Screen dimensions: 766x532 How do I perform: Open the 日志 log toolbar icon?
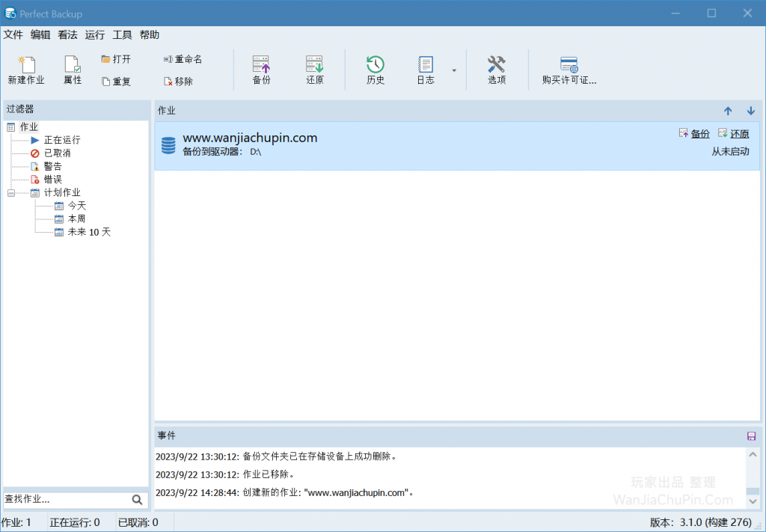click(426, 70)
